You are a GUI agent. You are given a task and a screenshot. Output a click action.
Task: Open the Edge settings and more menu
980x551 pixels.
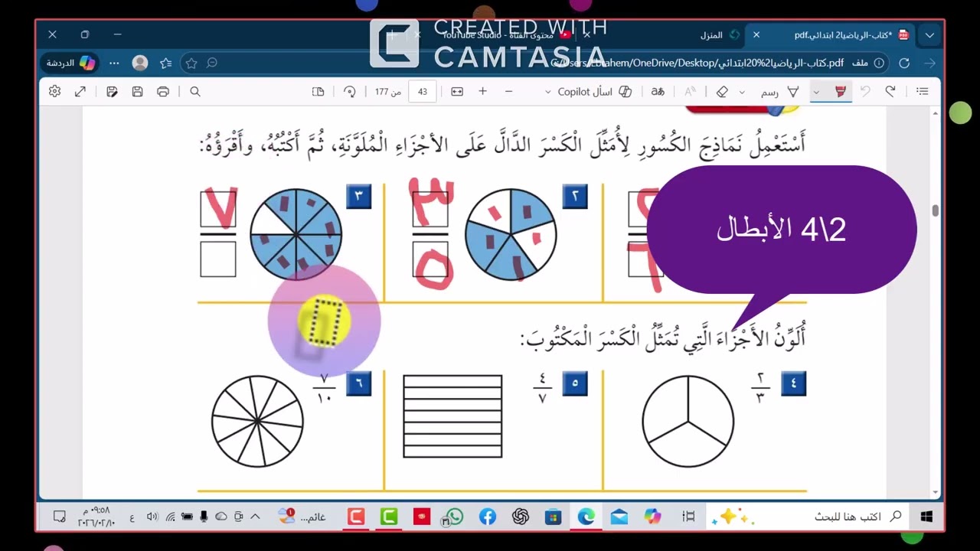114,63
